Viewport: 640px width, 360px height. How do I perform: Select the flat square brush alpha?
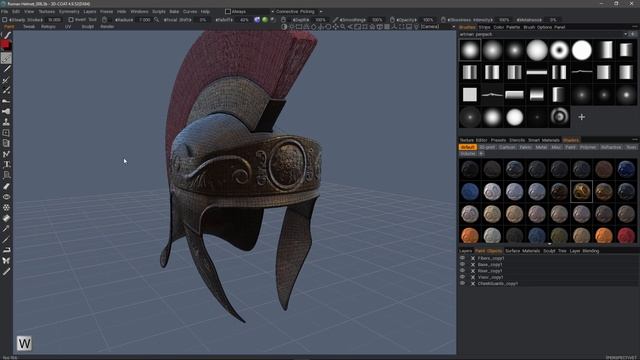coord(470,95)
